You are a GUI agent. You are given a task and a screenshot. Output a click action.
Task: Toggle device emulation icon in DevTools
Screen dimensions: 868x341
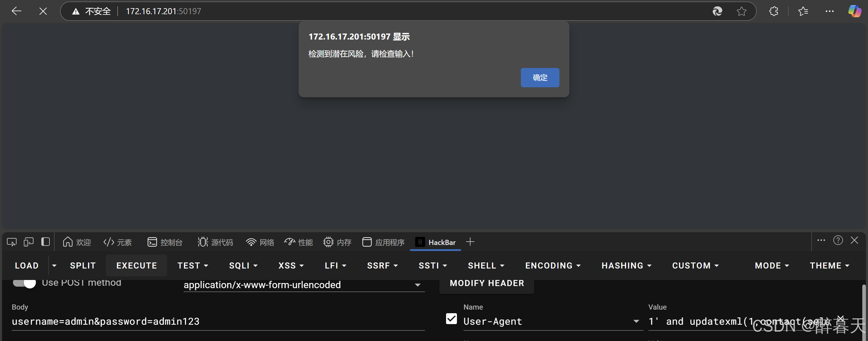tap(29, 242)
